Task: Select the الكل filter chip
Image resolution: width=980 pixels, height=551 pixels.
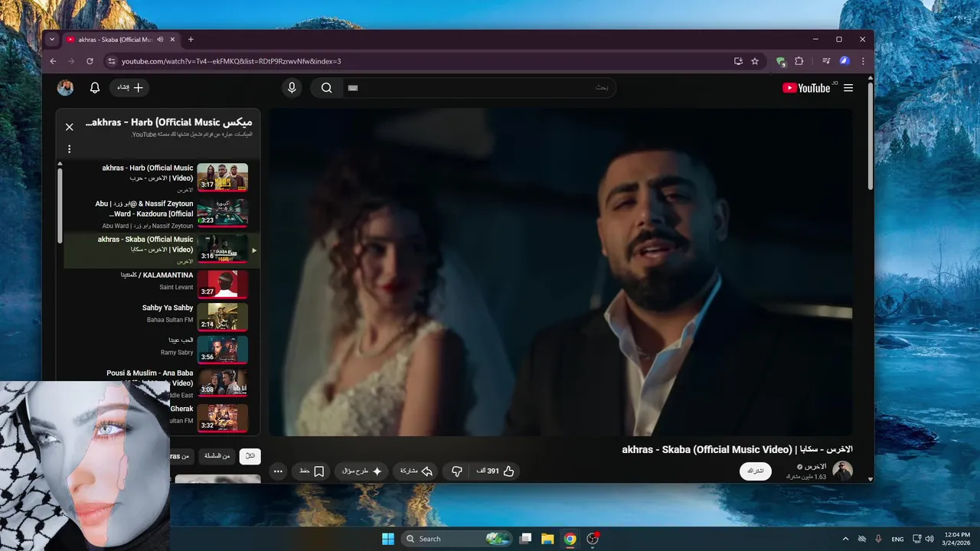Action: [x=250, y=456]
